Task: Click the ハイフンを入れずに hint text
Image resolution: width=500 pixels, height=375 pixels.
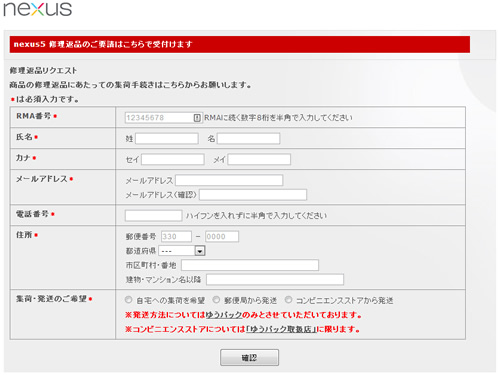Action: pyautogui.click(x=256, y=216)
